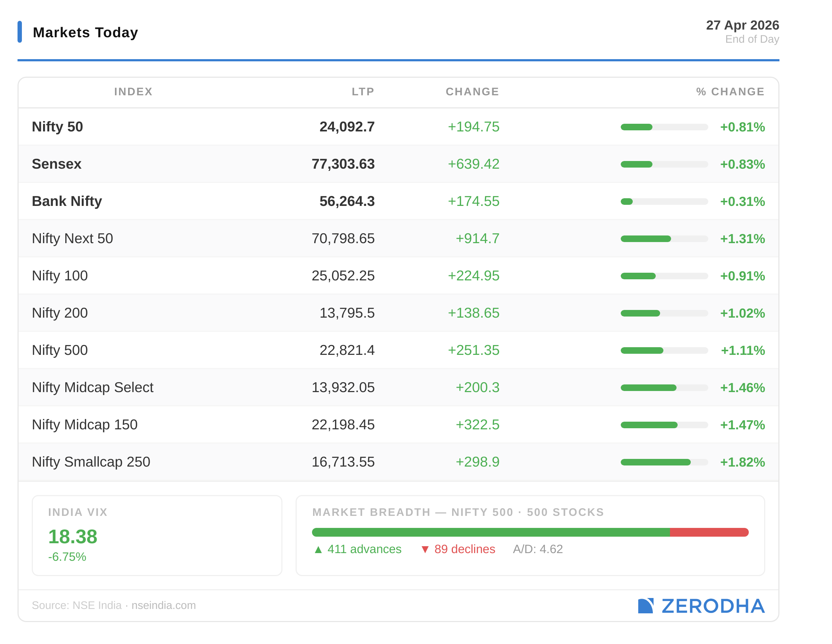The width and height of the screenshot is (832, 644).
Task: Click the market breadth green advances segment
Action: tap(491, 532)
